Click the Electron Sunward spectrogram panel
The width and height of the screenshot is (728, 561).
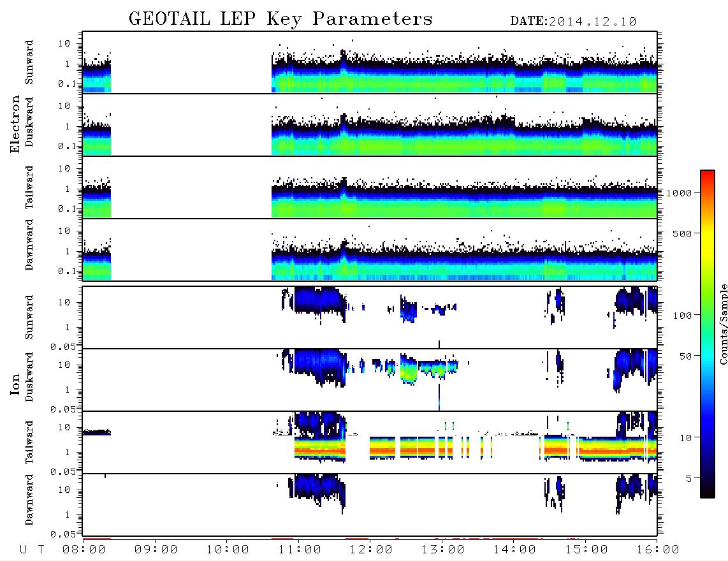tap(370, 62)
